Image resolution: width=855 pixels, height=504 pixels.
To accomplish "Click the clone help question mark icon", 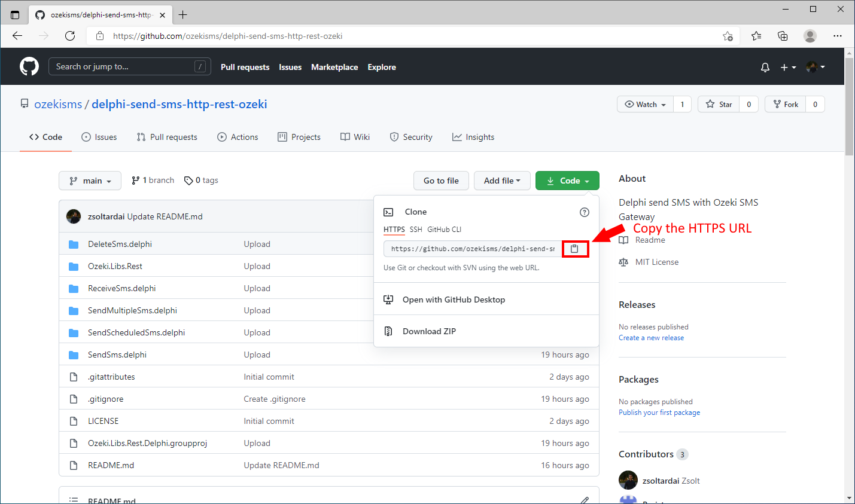I will tap(584, 212).
